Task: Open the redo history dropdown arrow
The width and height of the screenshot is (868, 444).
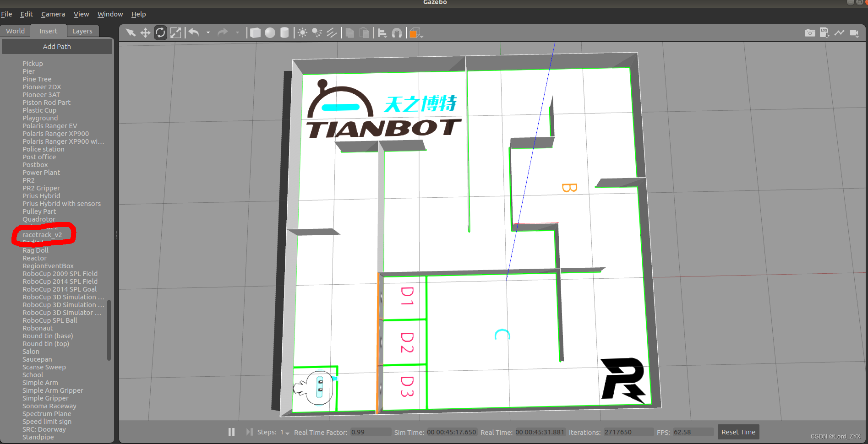Action: click(x=237, y=32)
